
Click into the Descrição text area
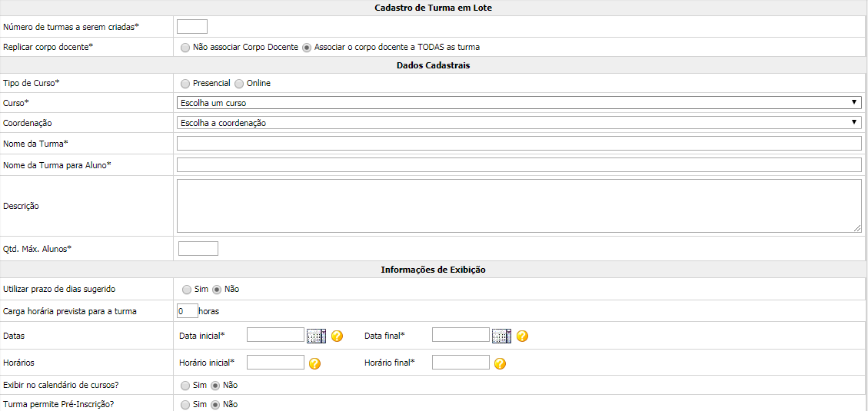click(519, 206)
